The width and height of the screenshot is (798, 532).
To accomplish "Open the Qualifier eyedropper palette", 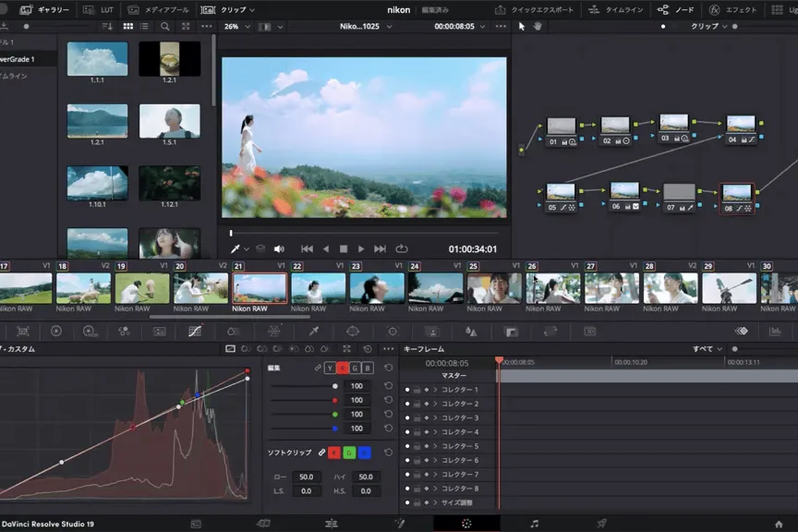I will pyautogui.click(x=313, y=331).
